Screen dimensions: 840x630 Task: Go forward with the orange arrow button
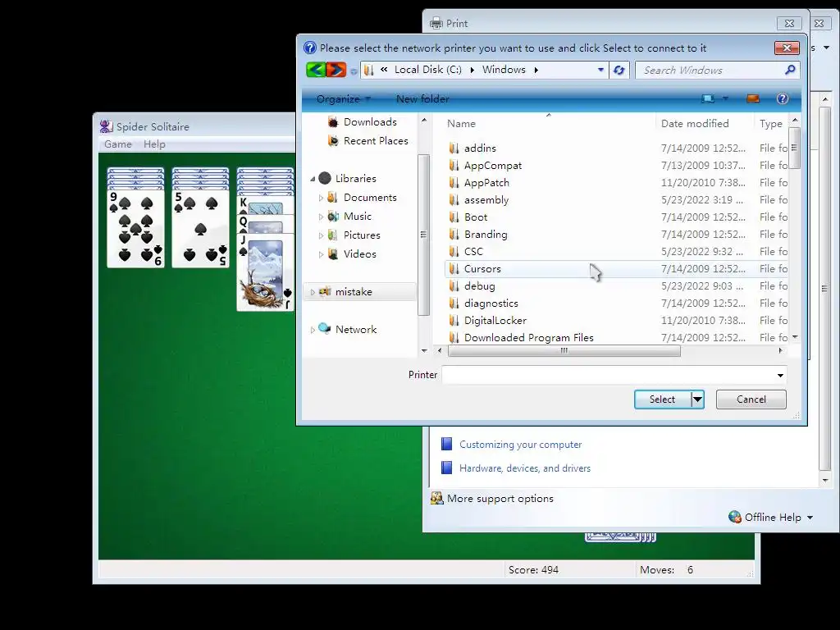coord(336,70)
